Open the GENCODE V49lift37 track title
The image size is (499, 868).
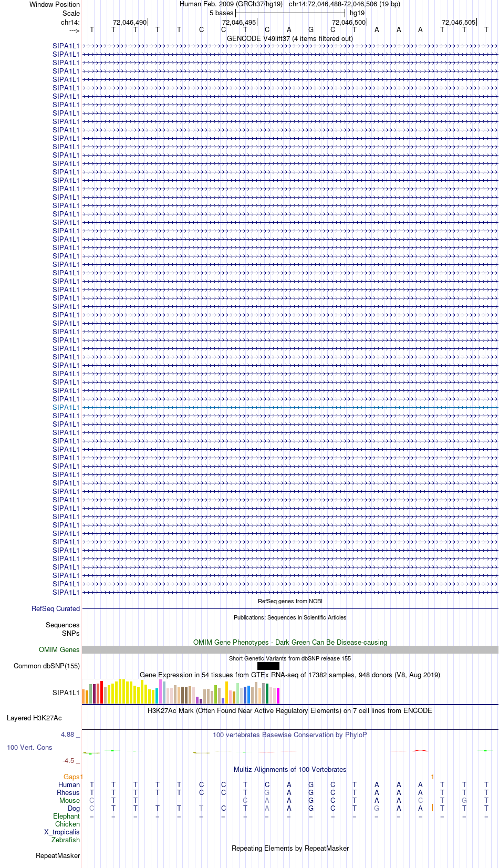click(x=290, y=39)
